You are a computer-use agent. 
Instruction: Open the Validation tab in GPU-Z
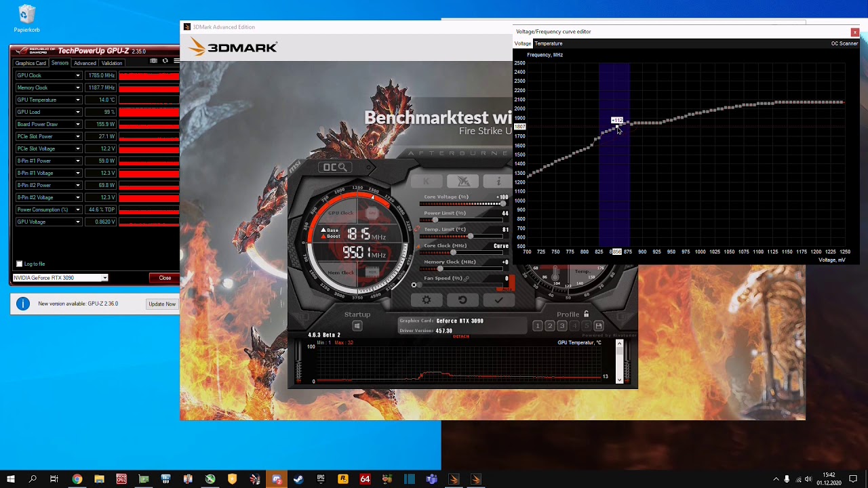tap(112, 63)
